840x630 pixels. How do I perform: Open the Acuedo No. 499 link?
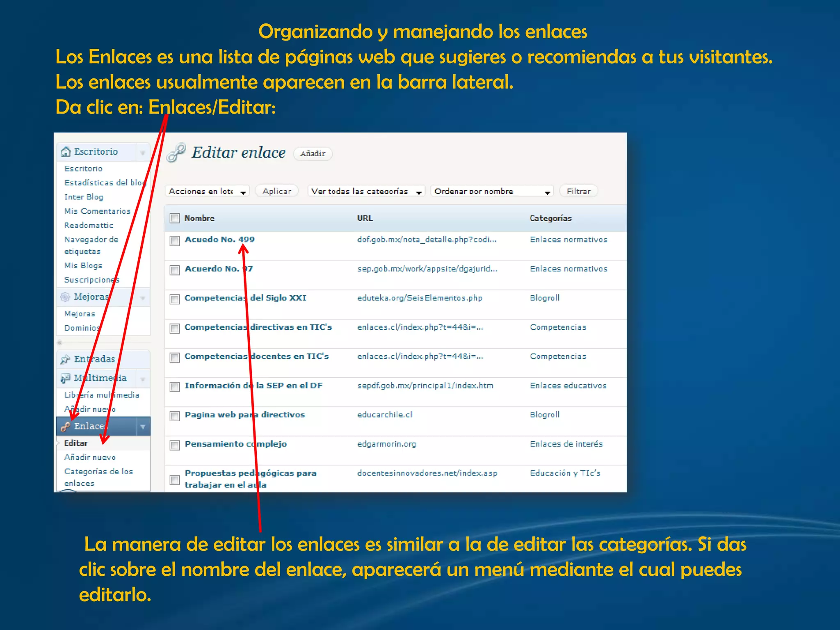click(x=219, y=240)
